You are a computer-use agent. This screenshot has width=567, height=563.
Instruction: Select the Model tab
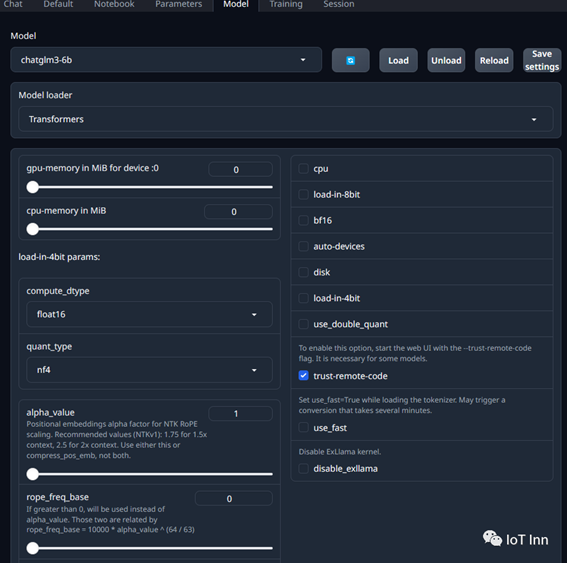coord(236,4)
